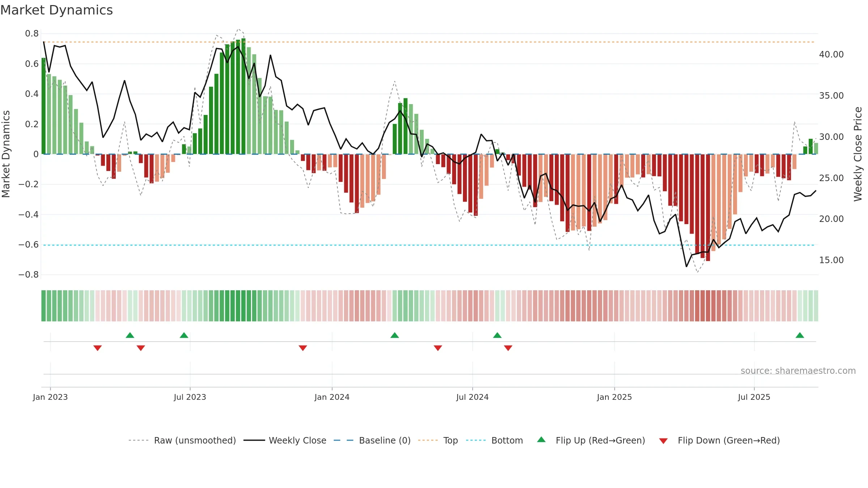868x488 pixels.
Task: Click the 40.00 price axis label
Action: coord(831,55)
